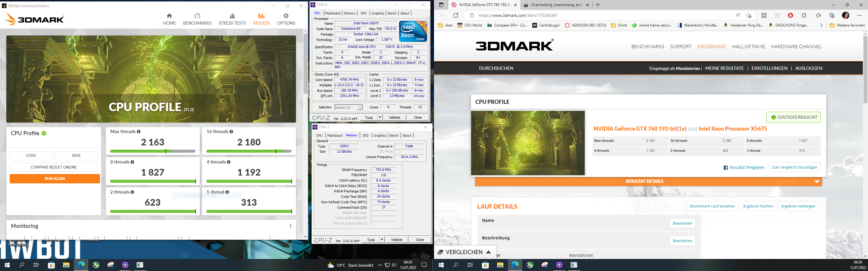Reload the 3dmark.com page in Edge
868x271 pixels.
click(456, 15)
